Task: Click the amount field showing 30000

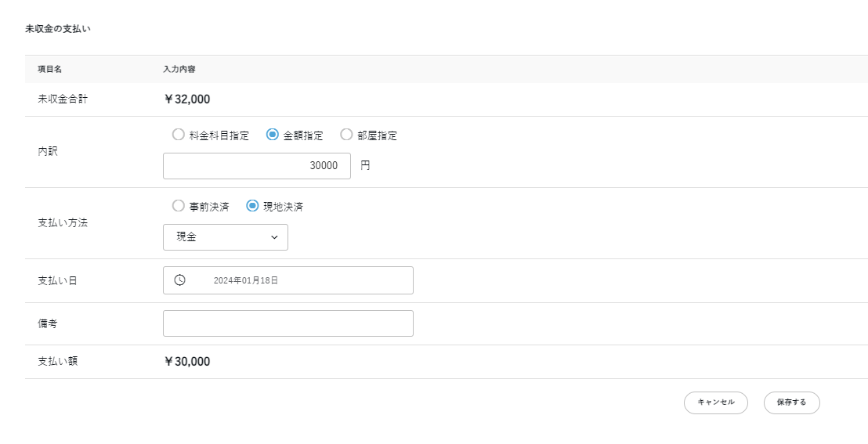Action: [x=257, y=166]
